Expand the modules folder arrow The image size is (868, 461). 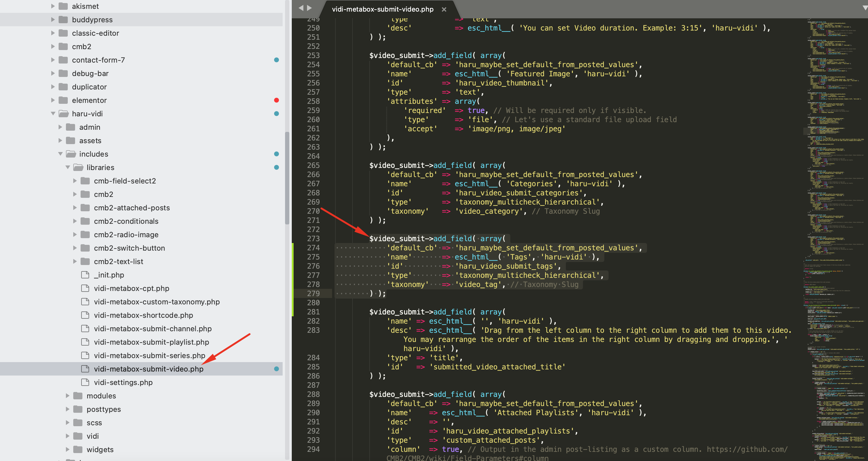click(67, 396)
